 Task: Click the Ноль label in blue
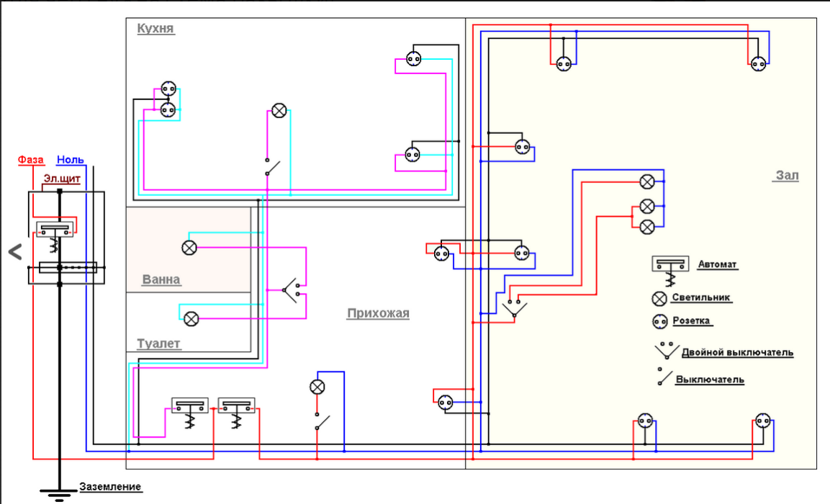(71, 160)
